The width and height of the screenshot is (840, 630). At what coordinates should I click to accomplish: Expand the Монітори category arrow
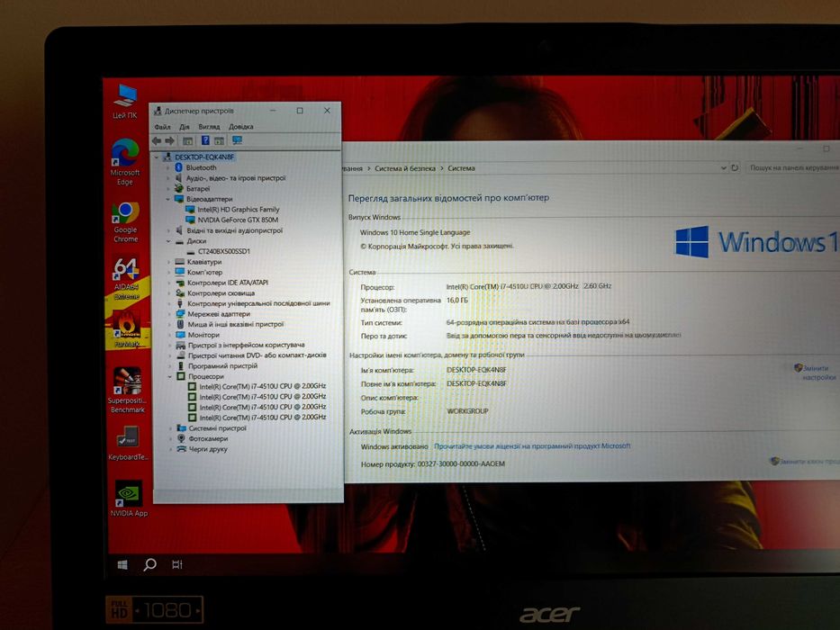pyautogui.click(x=169, y=335)
